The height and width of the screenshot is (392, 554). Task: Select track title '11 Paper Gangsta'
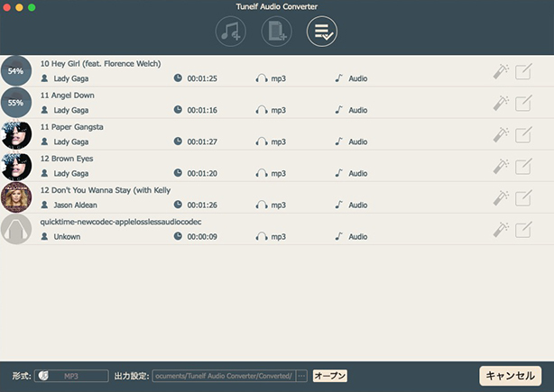71,127
